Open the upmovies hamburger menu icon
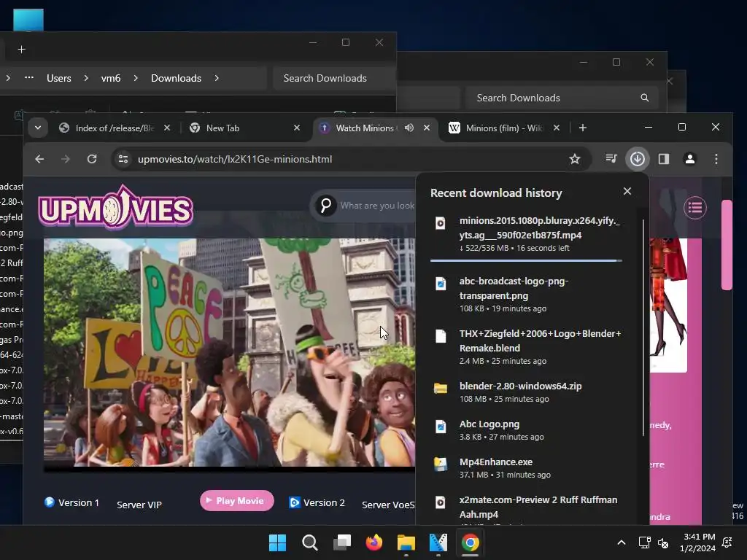 (694, 208)
